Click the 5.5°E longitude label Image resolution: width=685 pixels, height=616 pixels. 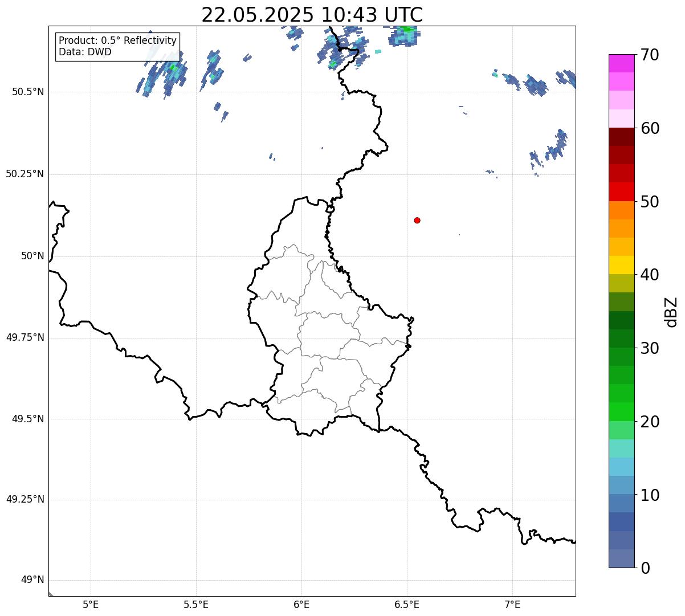(196, 605)
